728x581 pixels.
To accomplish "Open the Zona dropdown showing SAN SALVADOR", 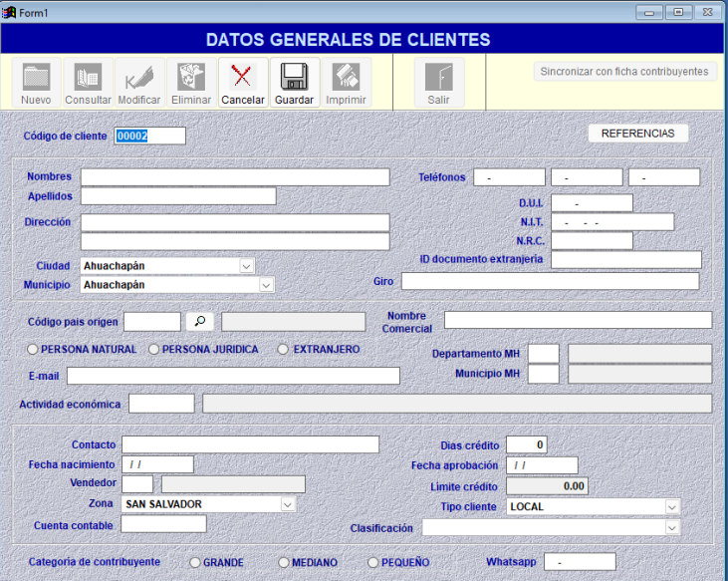I will pos(288,504).
